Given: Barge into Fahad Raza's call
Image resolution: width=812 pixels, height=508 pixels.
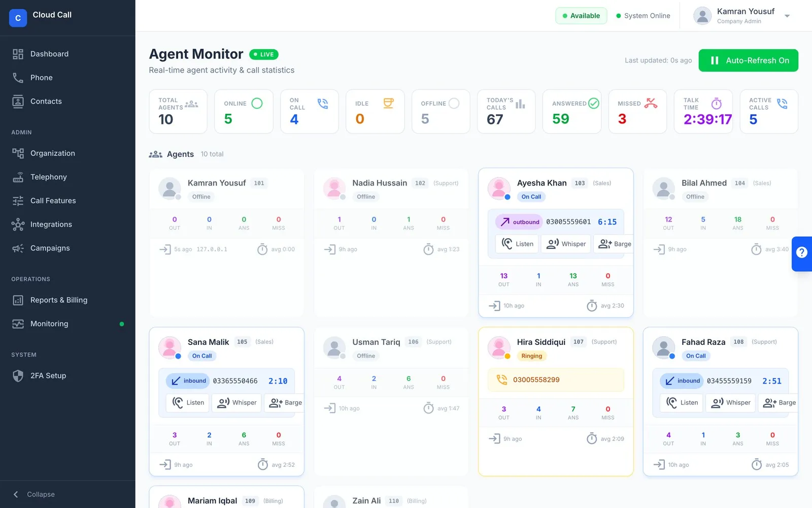Looking at the screenshot, I should click(x=778, y=403).
